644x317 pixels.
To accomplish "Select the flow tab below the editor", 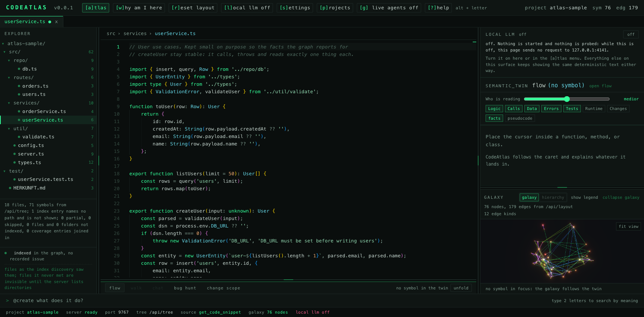I will point(115,288).
